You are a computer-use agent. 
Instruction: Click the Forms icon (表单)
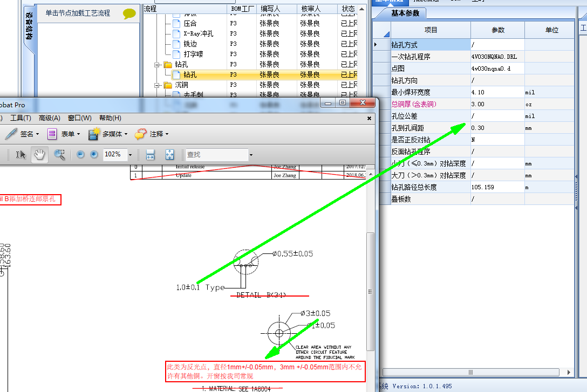tap(52, 134)
